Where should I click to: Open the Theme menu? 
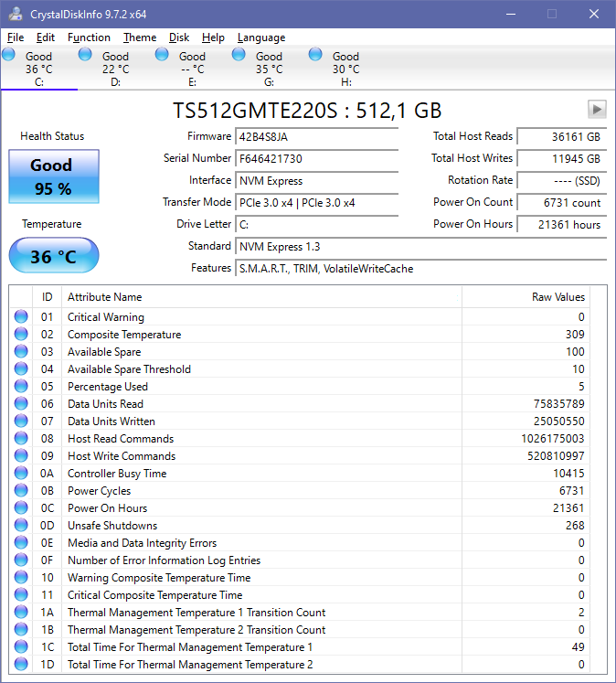(x=139, y=37)
